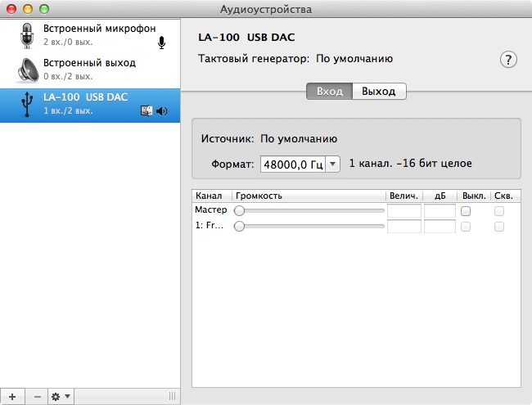
Task: Click the Master volume slider knob
Action: 239,211
